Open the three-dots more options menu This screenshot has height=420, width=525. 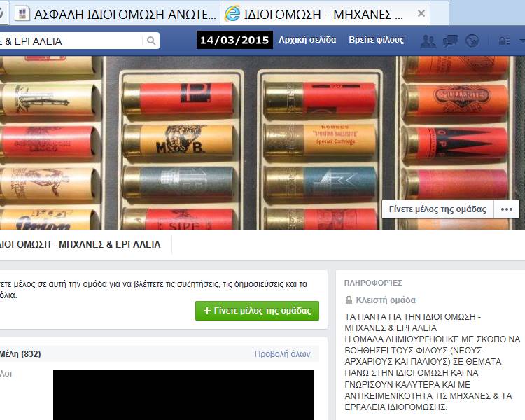click(507, 209)
